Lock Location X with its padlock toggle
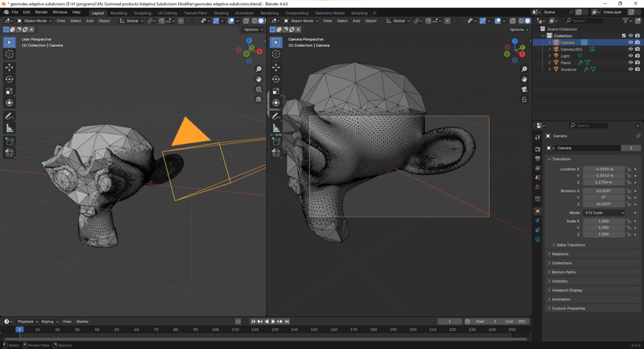Screen dimensions: 644x349 pyautogui.click(x=629, y=169)
